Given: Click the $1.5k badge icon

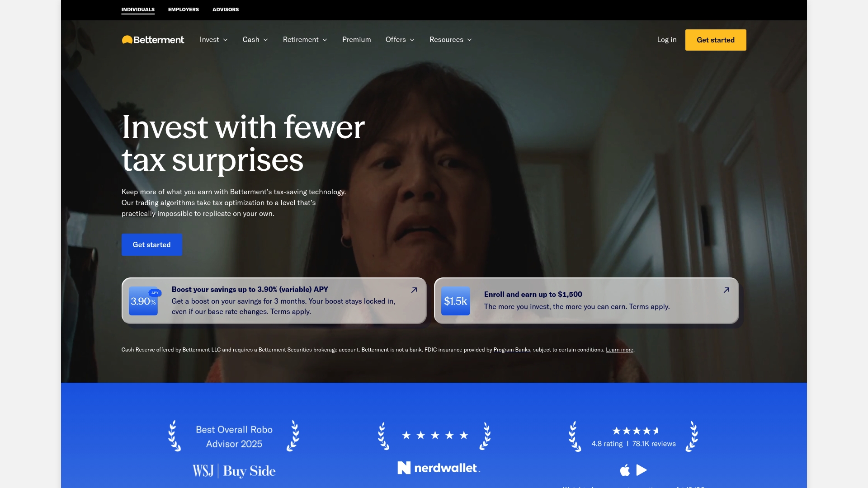Looking at the screenshot, I should (x=456, y=300).
